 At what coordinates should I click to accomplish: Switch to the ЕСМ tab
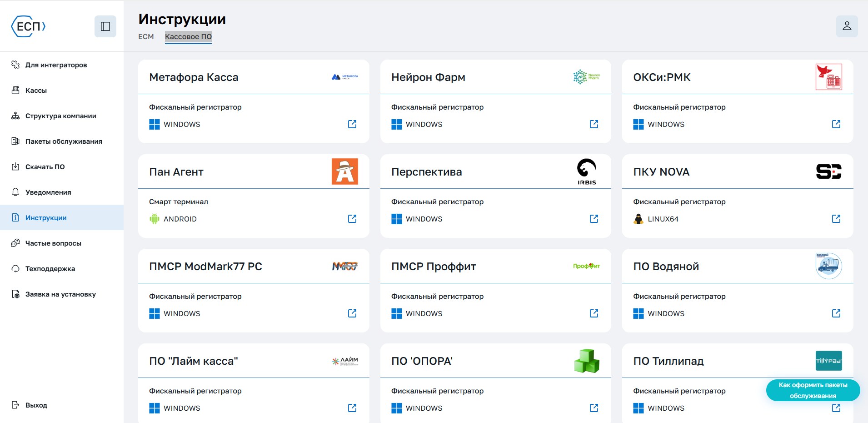146,36
